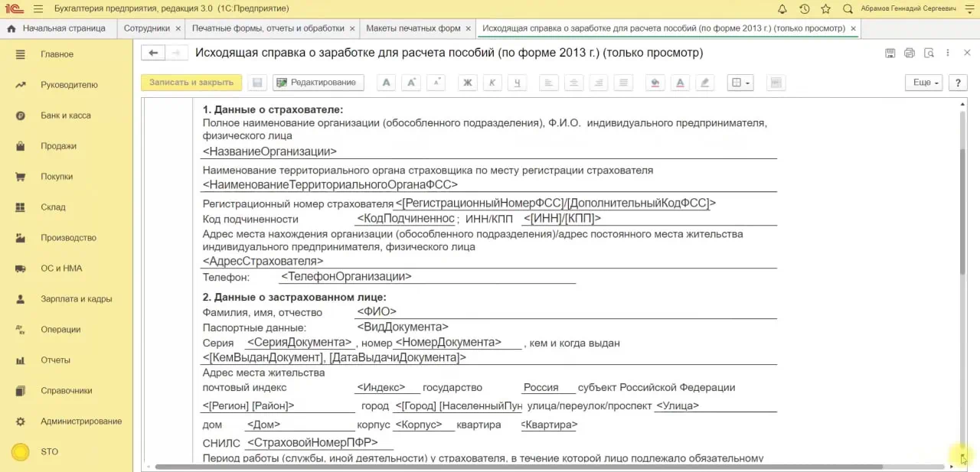Screen dimensions: 980x472
Task: Toggle underline formatting with Ч icon
Action: [517, 82]
